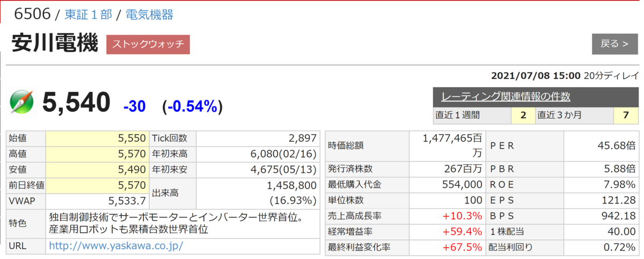
Task: Open the 東証１部 market link
Action: click(x=88, y=15)
